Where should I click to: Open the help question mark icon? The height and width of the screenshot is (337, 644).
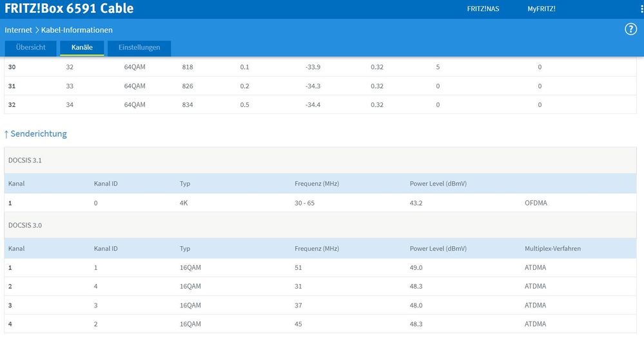tap(631, 30)
